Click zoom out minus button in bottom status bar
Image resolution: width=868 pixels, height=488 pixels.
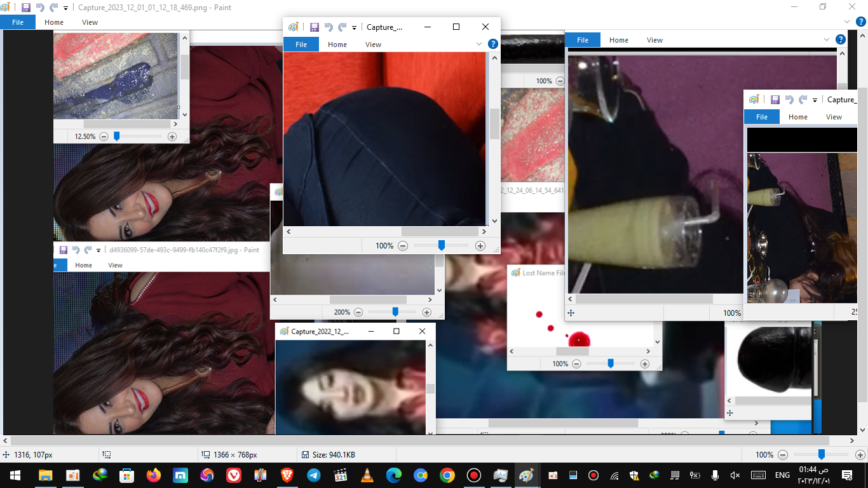click(783, 455)
